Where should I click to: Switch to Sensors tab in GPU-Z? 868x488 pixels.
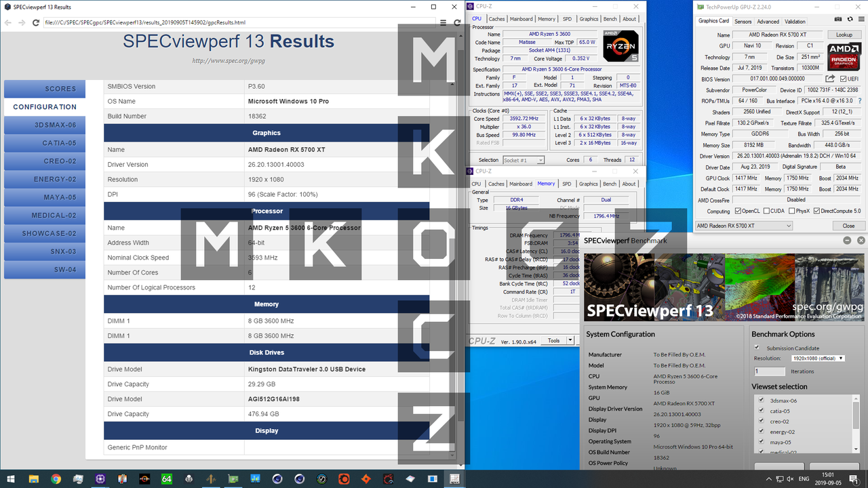pyautogui.click(x=743, y=21)
